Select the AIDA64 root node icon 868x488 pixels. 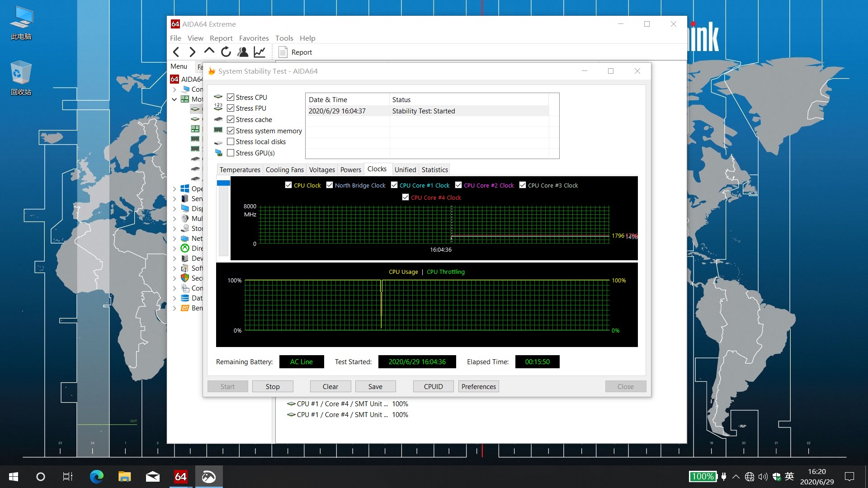click(x=175, y=79)
